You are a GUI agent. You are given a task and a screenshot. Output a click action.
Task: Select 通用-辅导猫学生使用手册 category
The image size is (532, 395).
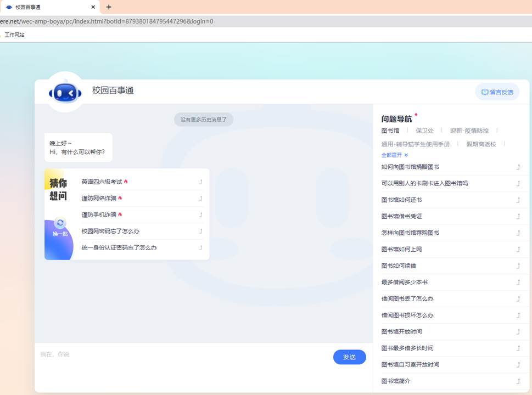click(415, 144)
